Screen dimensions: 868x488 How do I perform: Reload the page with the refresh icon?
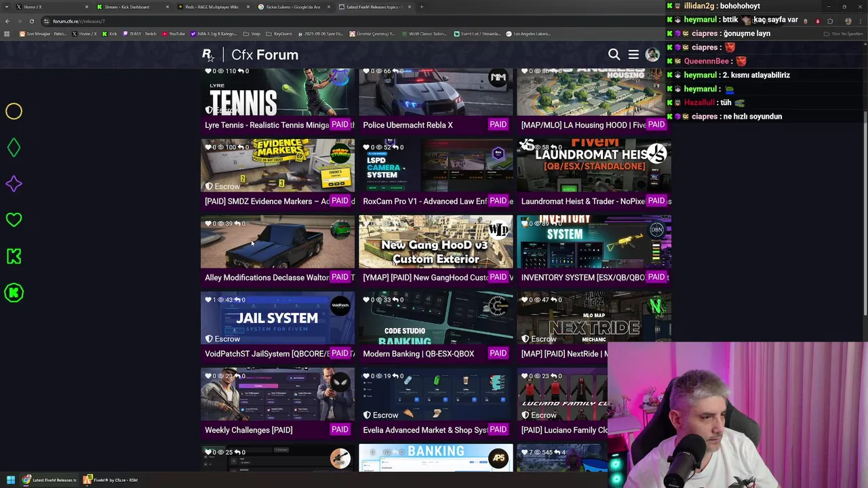[x=31, y=21]
